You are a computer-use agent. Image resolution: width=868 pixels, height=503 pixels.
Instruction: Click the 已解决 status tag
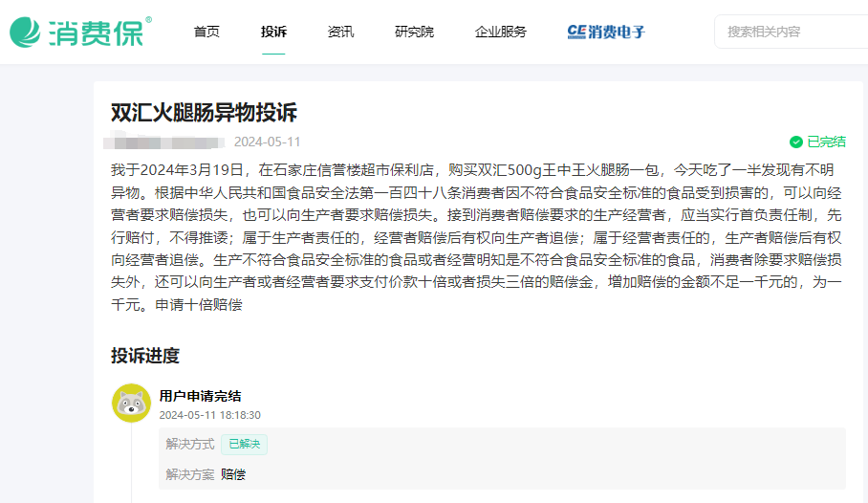pos(244,445)
